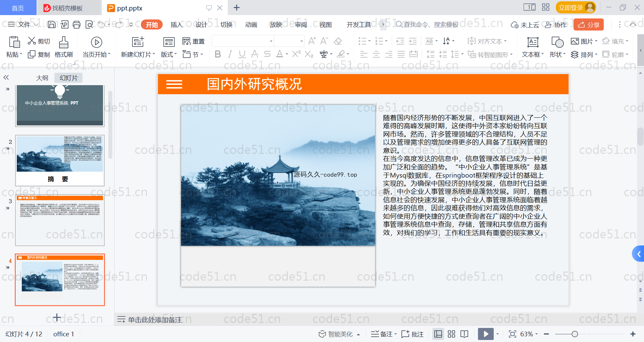
Task: Click the Share (分享) button
Action: pyautogui.click(x=589, y=24)
